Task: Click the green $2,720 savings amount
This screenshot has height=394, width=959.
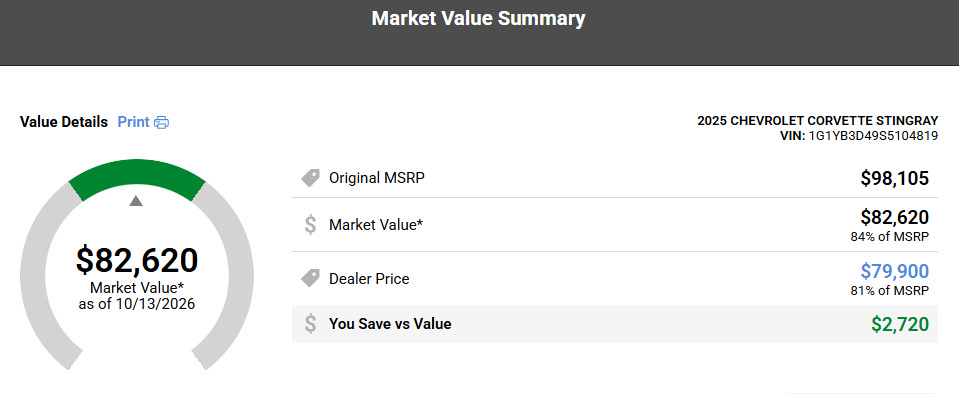Action: (900, 324)
